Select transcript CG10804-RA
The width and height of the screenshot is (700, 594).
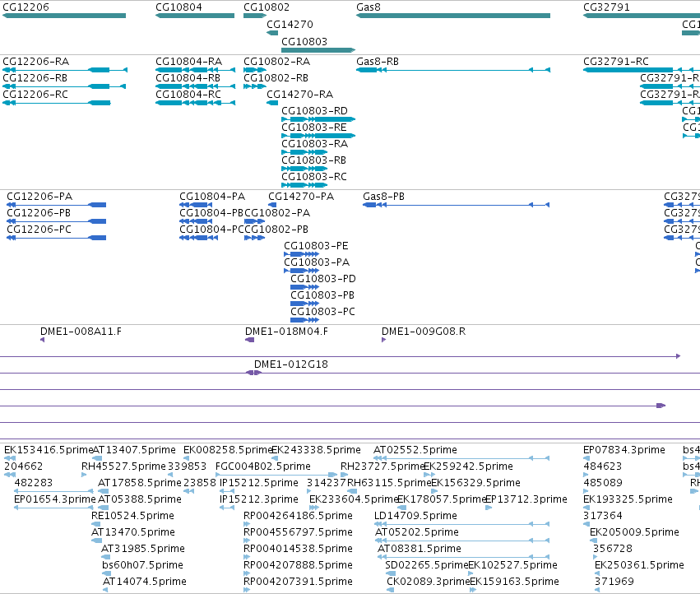[x=195, y=70]
